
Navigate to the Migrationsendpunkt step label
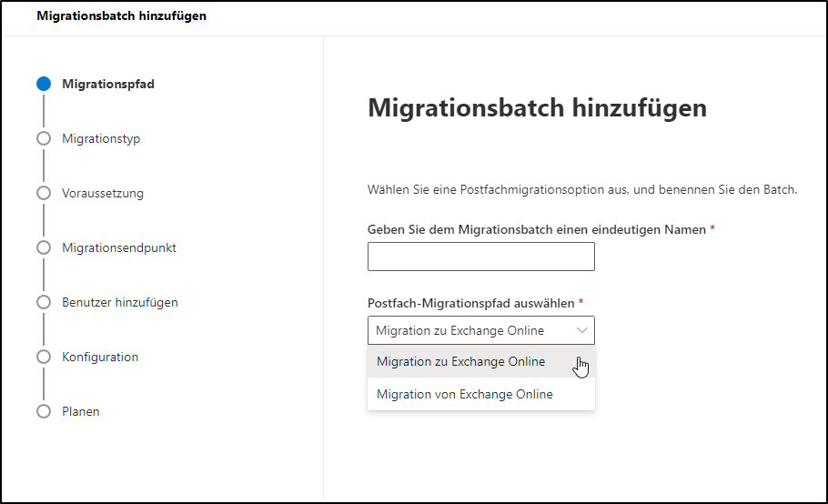[x=119, y=247]
